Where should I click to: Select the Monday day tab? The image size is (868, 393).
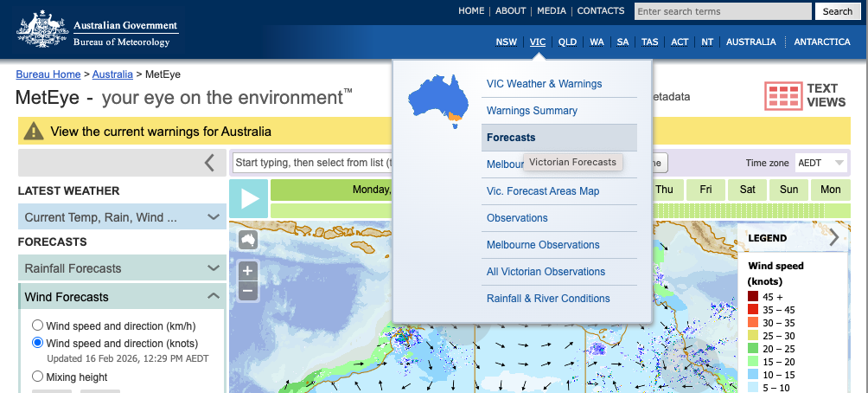coord(332,190)
